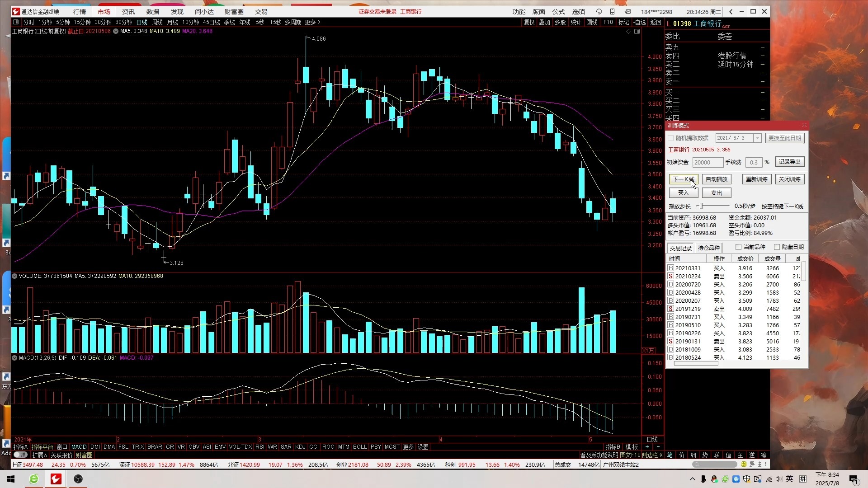
Task: Toggle the 隐藏日期 checkbox
Action: pyautogui.click(x=777, y=247)
